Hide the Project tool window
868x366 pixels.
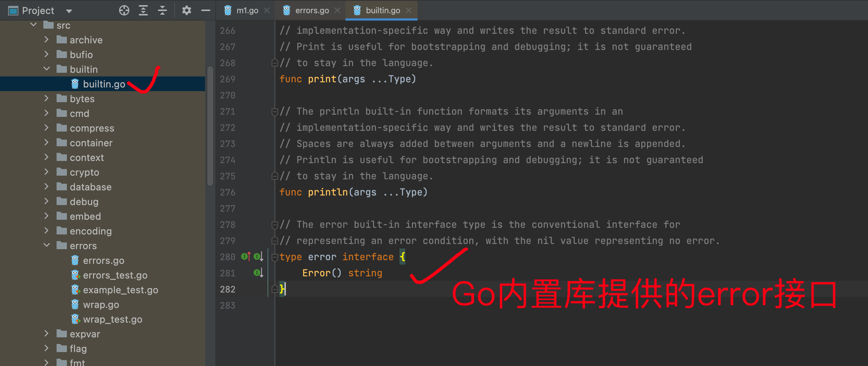206,10
